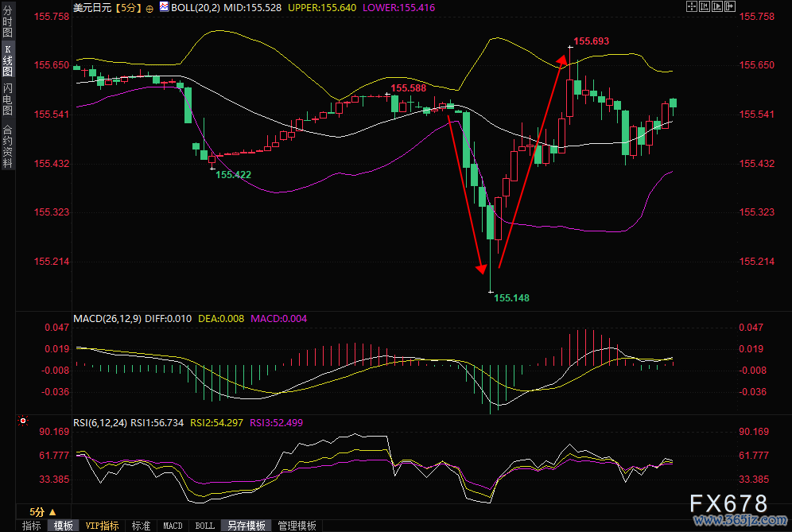Select the crosshair cursor tool icon

[x=692, y=6]
